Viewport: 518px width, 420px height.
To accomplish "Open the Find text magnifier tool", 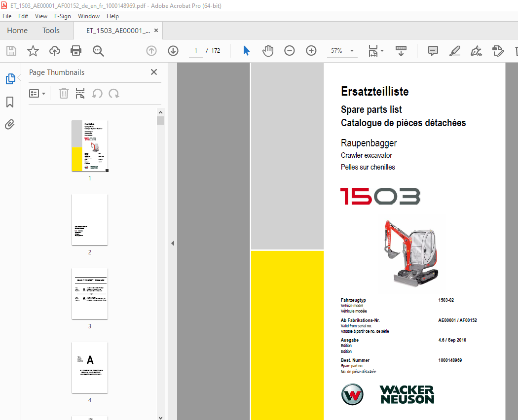I will (98, 51).
